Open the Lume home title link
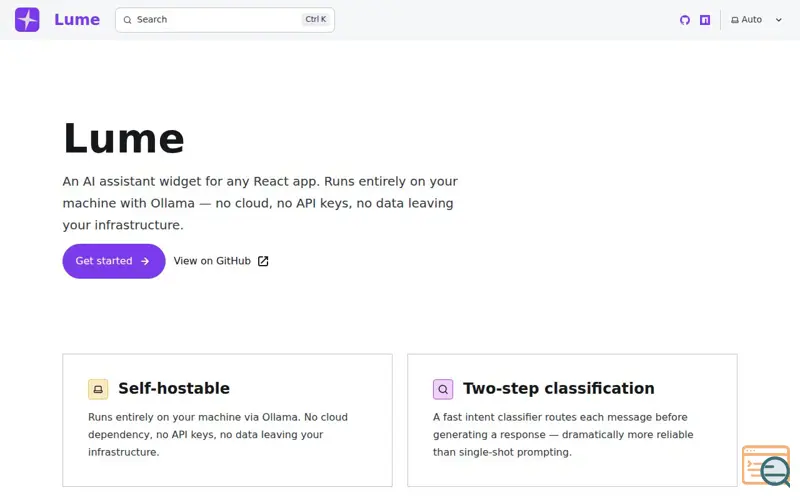This screenshot has height=500, width=800. pos(77,20)
